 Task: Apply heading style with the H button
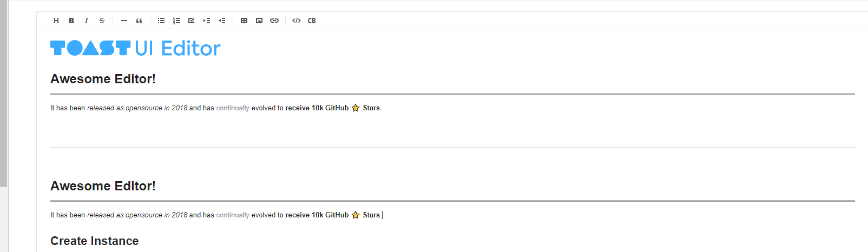point(56,21)
